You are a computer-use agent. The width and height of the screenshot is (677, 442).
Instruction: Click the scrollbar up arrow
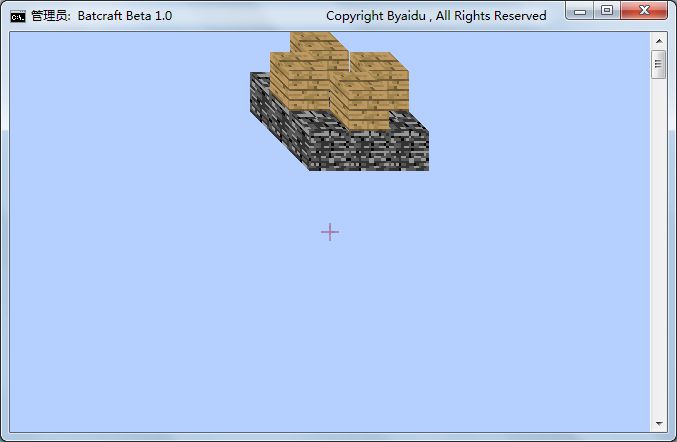click(659, 41)
